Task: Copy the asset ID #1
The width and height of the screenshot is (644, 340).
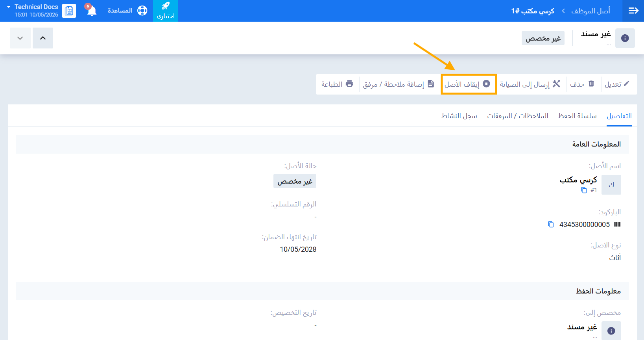Action: point(584,190)
